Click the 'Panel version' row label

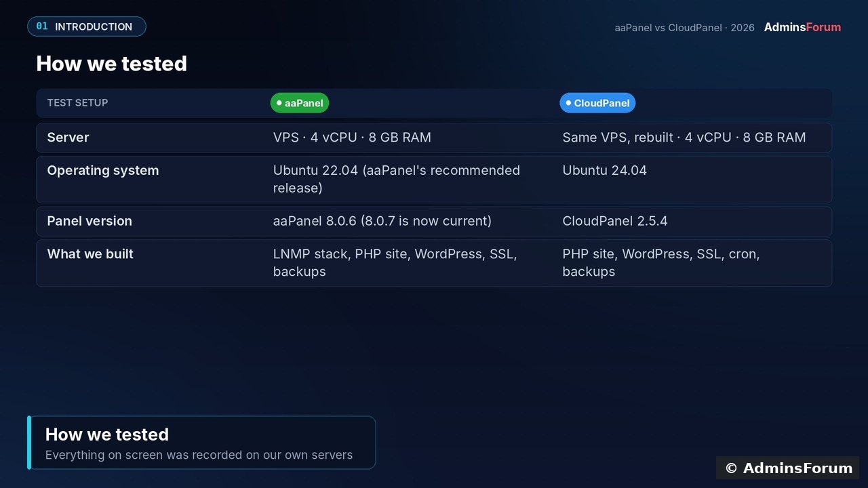coord(90,221)
